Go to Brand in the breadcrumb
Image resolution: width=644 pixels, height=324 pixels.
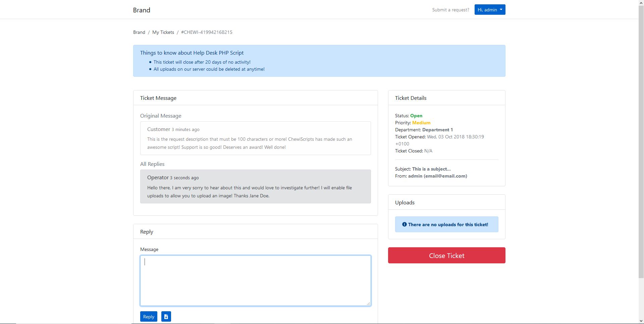139,32
